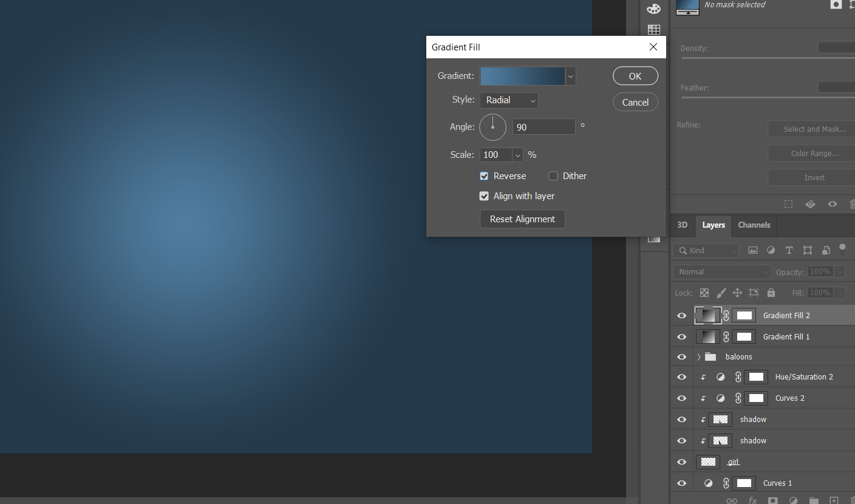855x504 pixels.
Task: Lock layer position
Action: (737, 293)
